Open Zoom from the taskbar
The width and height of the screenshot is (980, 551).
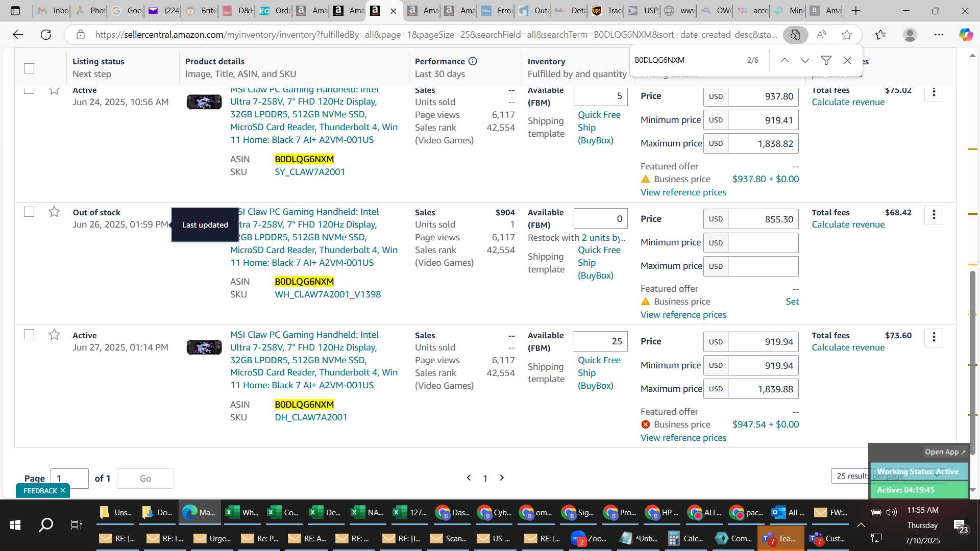tap(589, 538)
